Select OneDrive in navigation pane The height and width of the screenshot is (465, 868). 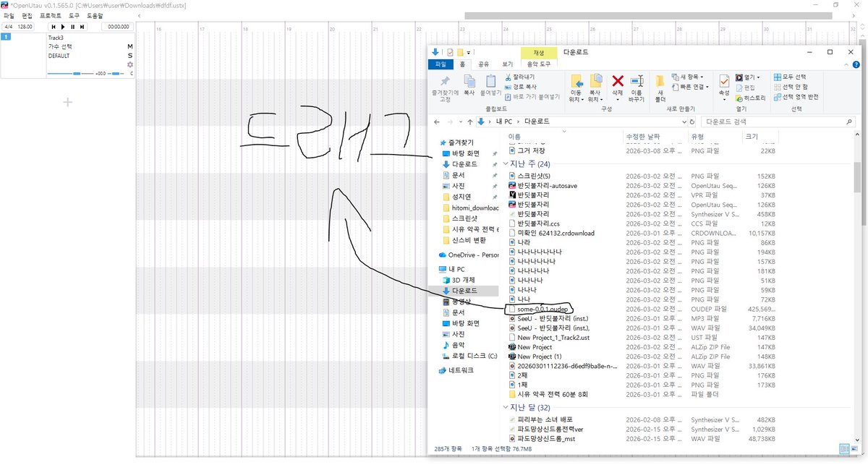pyautogui.click(x=469, y=255)
